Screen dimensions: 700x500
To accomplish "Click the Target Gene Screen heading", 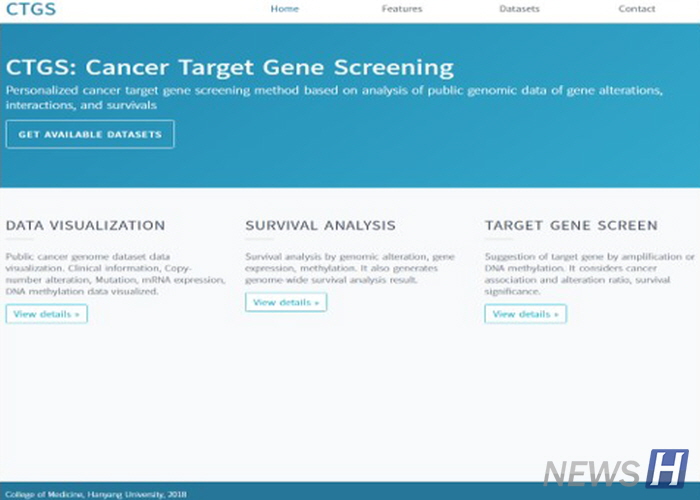I will (x=571, y=226).
